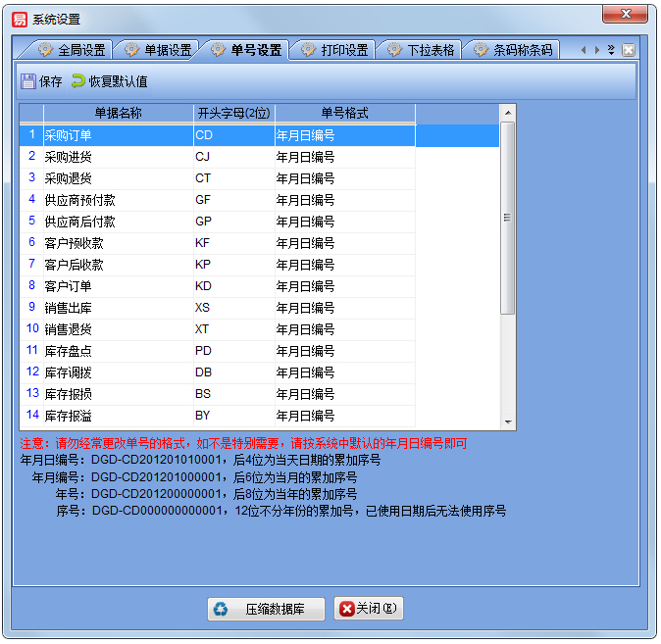Click the red X icon on 关闭 button

tap(347, 608)
